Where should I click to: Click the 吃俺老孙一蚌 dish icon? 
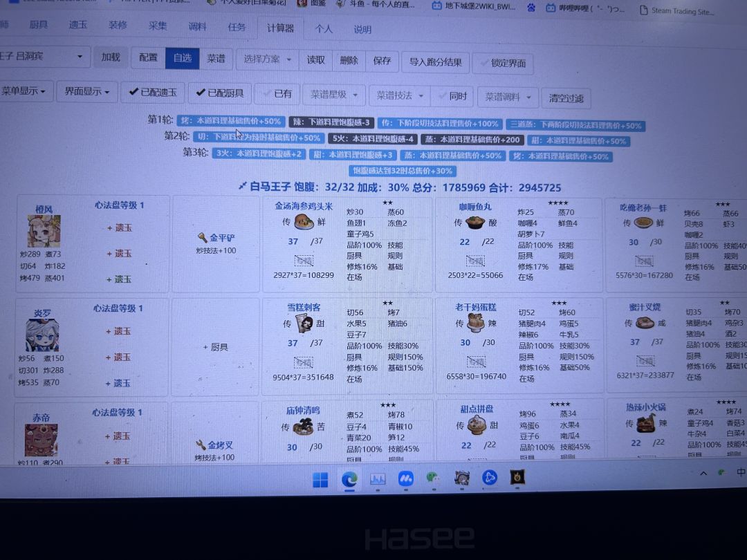click(643, 223)
